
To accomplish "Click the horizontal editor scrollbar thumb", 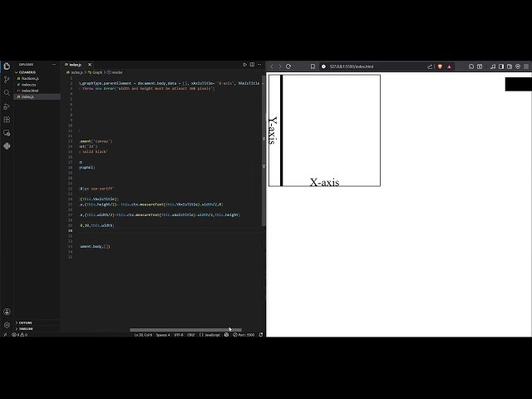I will coord(185,330).
